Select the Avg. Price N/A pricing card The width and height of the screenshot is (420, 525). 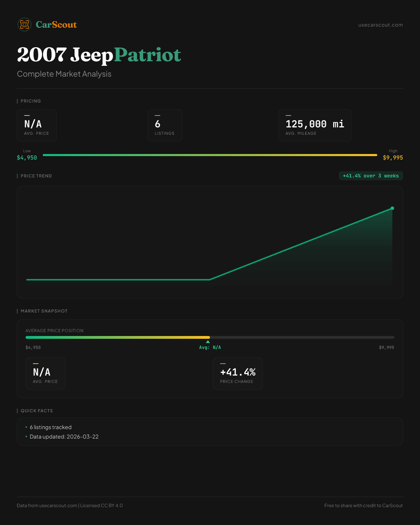[37, 125]
